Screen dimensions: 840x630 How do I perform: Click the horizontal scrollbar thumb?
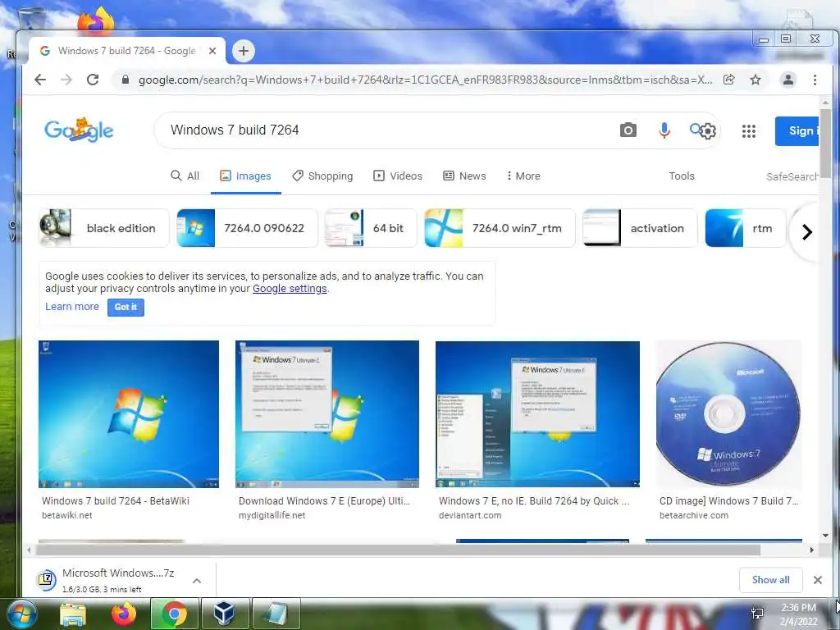[x=398, y=550]
